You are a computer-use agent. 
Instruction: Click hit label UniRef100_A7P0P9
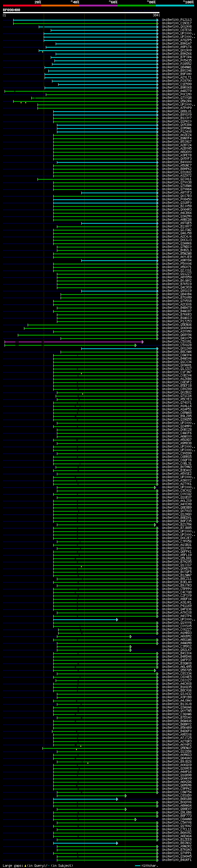click(177, 108)
